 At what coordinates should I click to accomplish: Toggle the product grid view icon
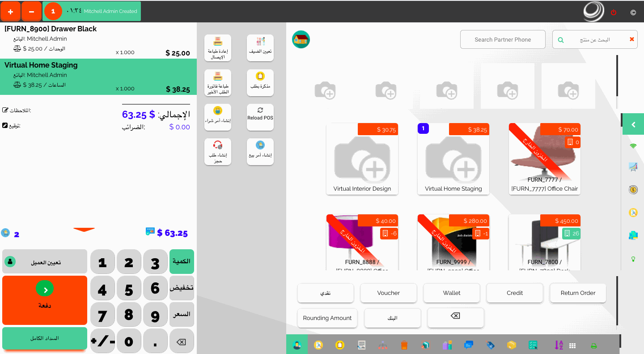(572, 345)
